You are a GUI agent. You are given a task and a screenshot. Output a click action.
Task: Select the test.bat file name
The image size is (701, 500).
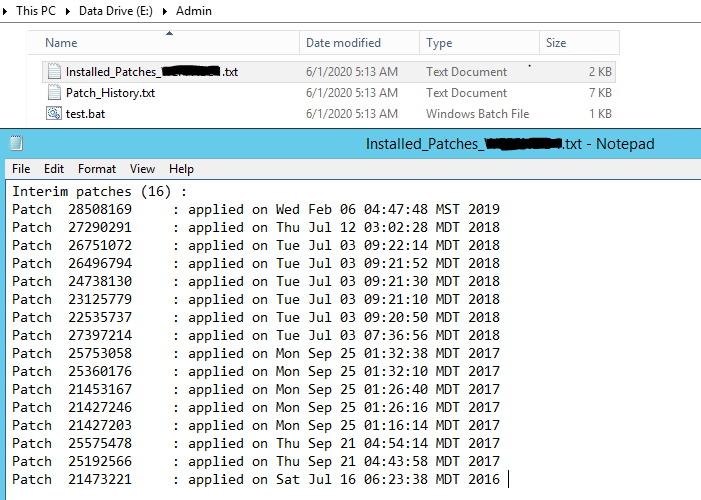85,114
